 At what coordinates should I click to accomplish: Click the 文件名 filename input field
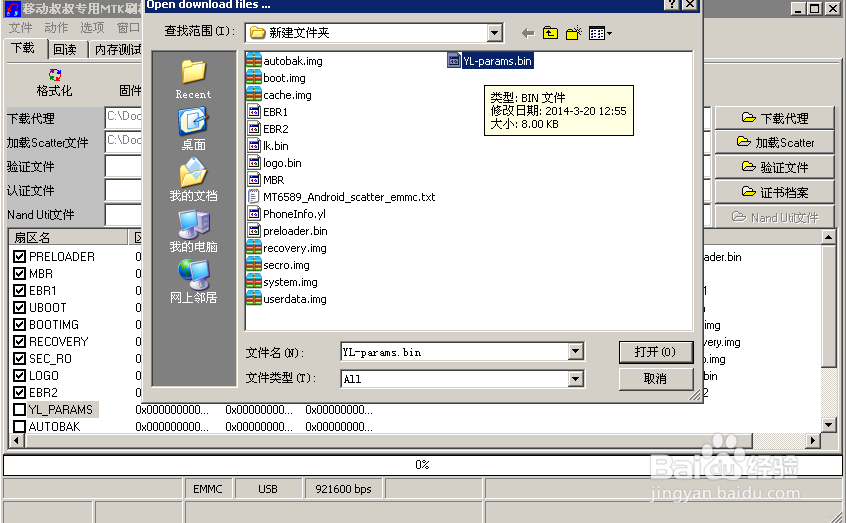tap(455, 352)
